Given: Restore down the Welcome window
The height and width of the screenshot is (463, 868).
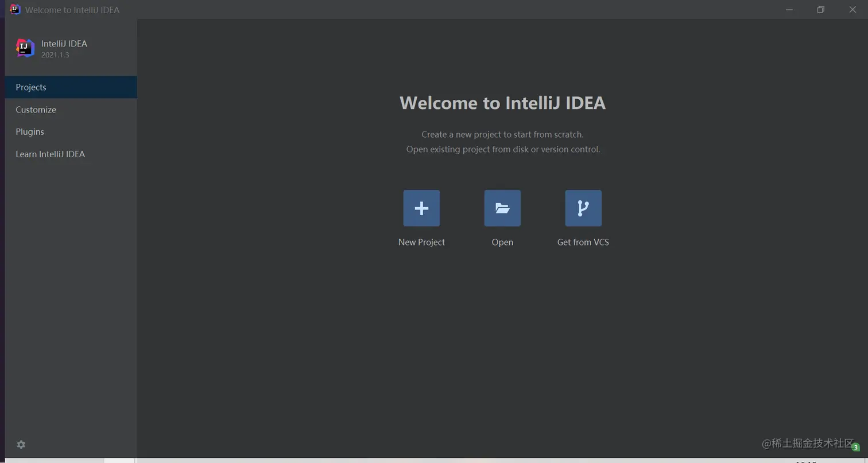Looking at the screenshot, I should (x=821, y=10).
